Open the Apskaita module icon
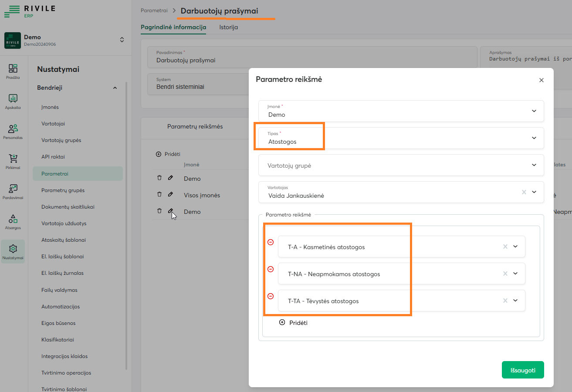 [x=13, y=101]
